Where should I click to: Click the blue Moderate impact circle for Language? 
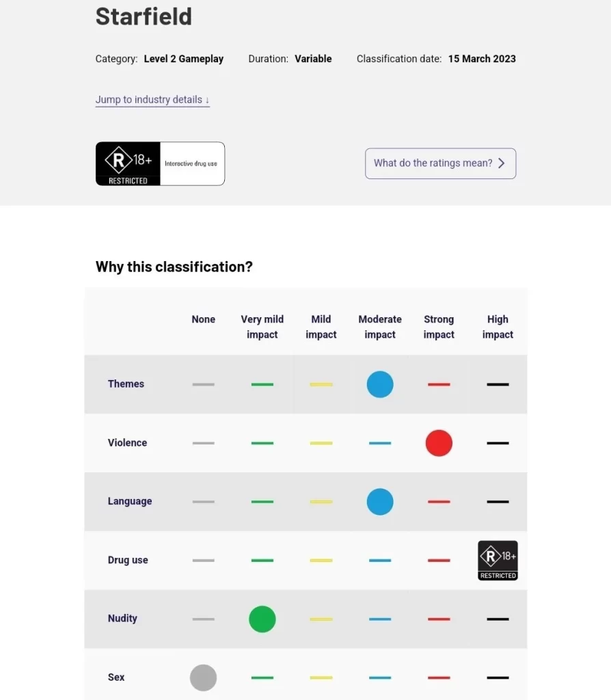[380, 502]
